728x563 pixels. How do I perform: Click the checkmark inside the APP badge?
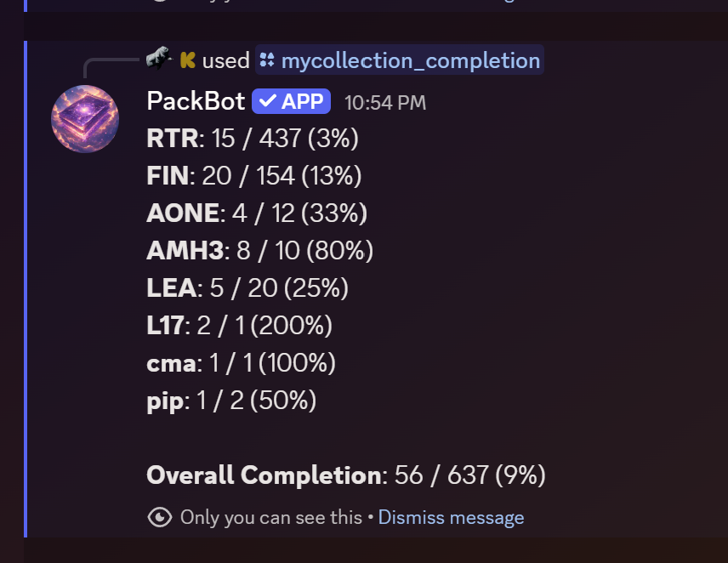point(268,100)
